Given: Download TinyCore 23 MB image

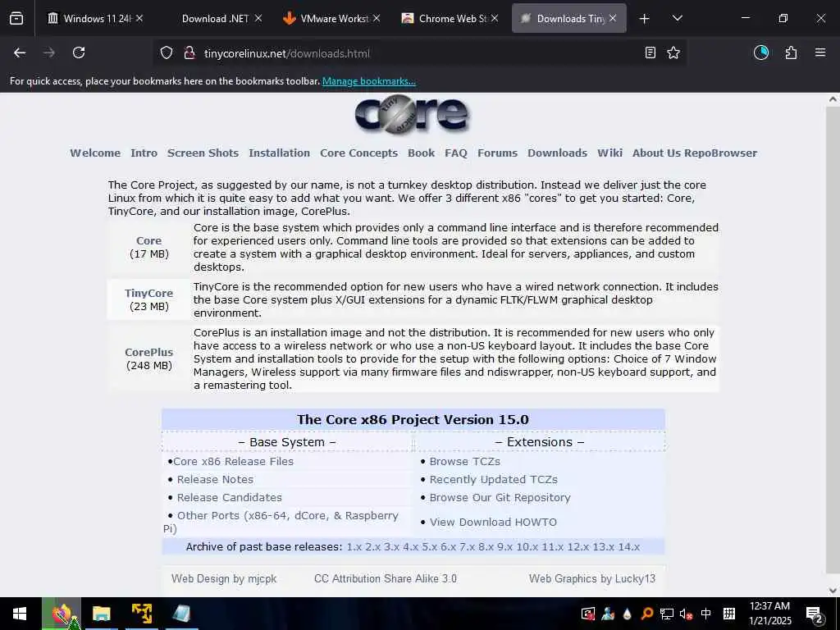Looking at the screenshot, I should coord(149,294).
